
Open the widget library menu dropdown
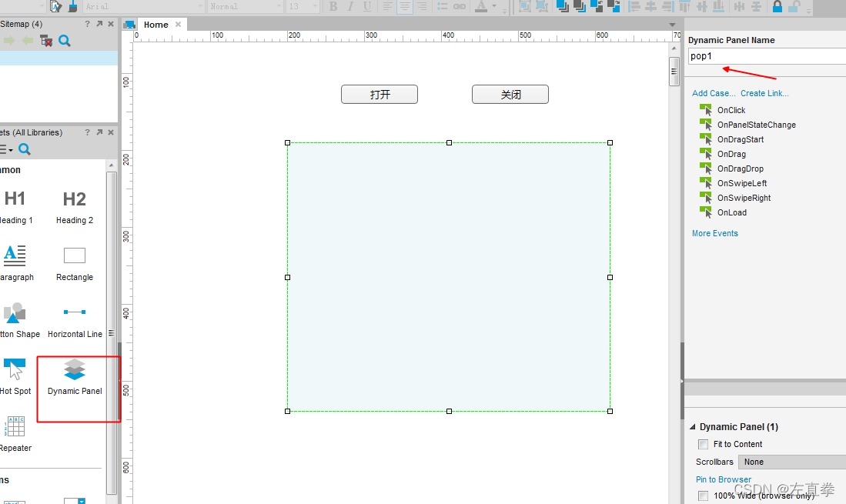point(6,149)
